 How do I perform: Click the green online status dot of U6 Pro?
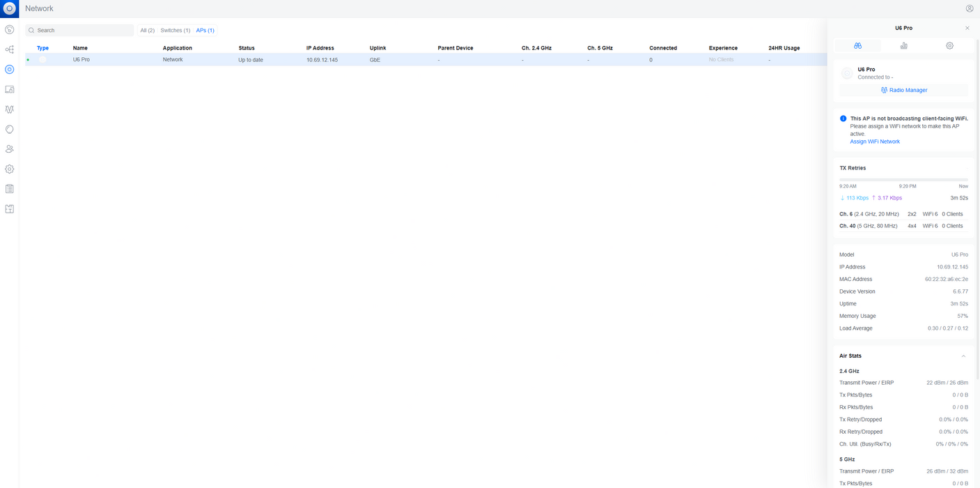pos(28,60)
